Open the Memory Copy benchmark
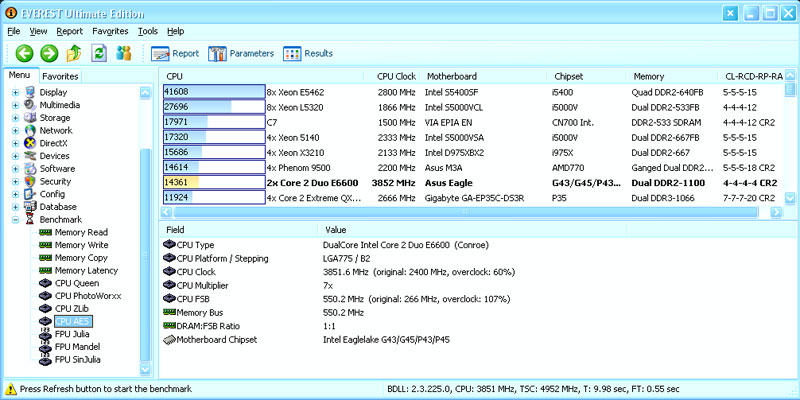 tap(81, 258)
